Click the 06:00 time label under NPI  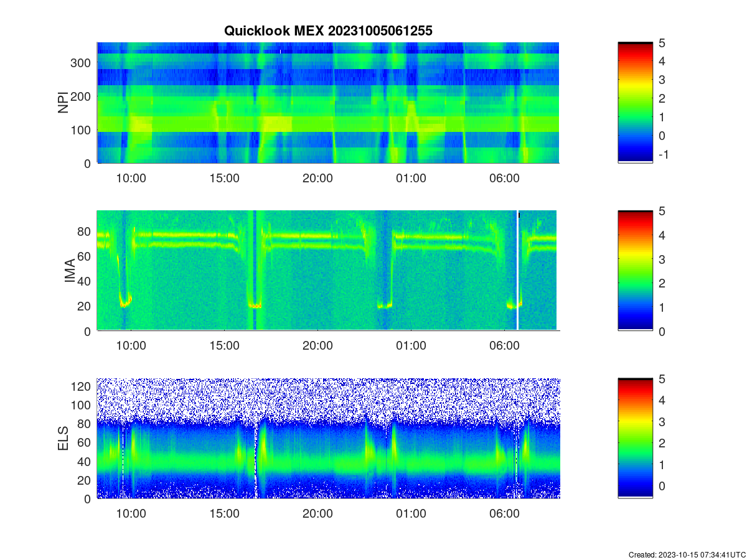(x=504, y=178)
